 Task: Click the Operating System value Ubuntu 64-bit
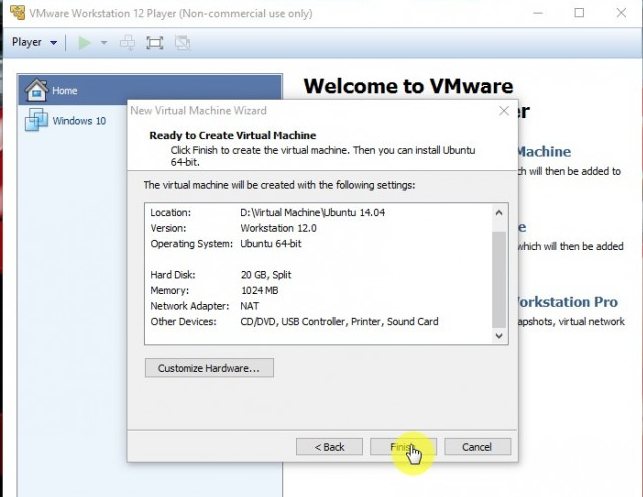tap(271, 244)
